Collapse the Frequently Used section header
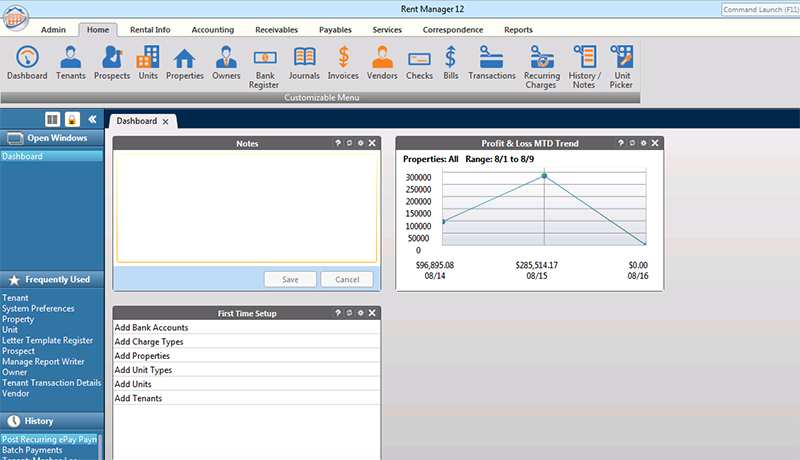The height and width of the screenshot is (460, 800). 52,279
